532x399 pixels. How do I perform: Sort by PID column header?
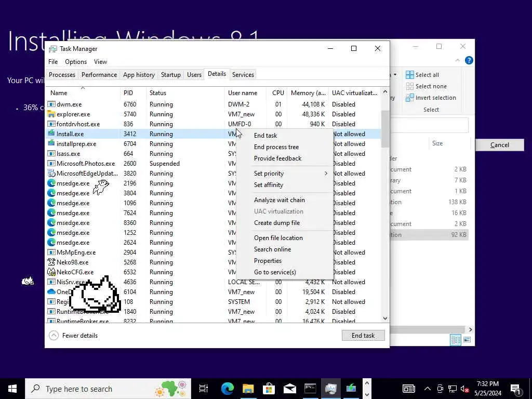(133, 92)
